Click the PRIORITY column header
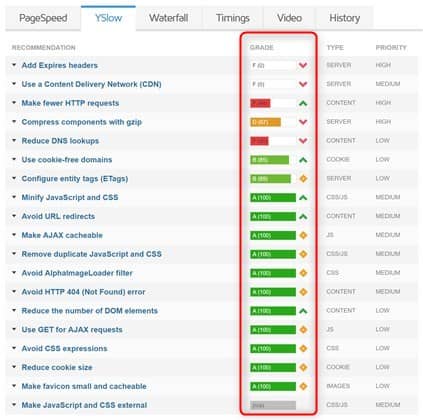 pyautogui.click(x=391, y=48)
